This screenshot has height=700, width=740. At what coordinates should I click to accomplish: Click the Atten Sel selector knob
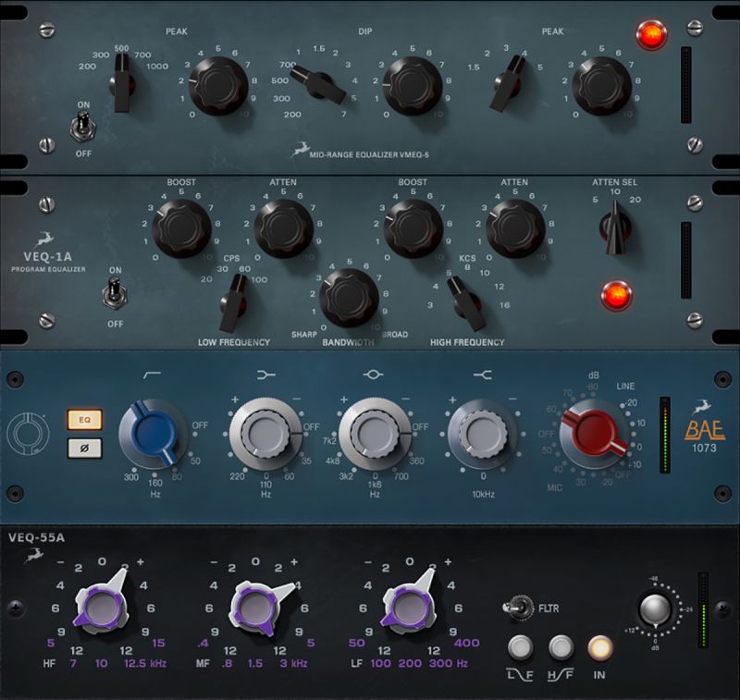click(615, 227)
